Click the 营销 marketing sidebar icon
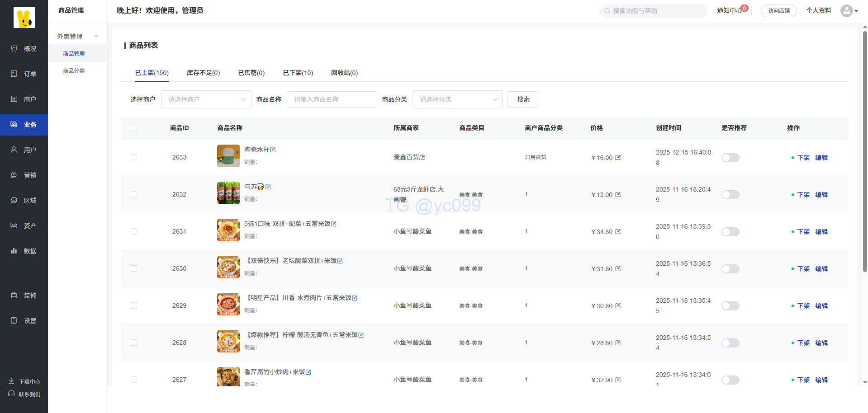This screenshot has height=413, width=868. [14, 175]
